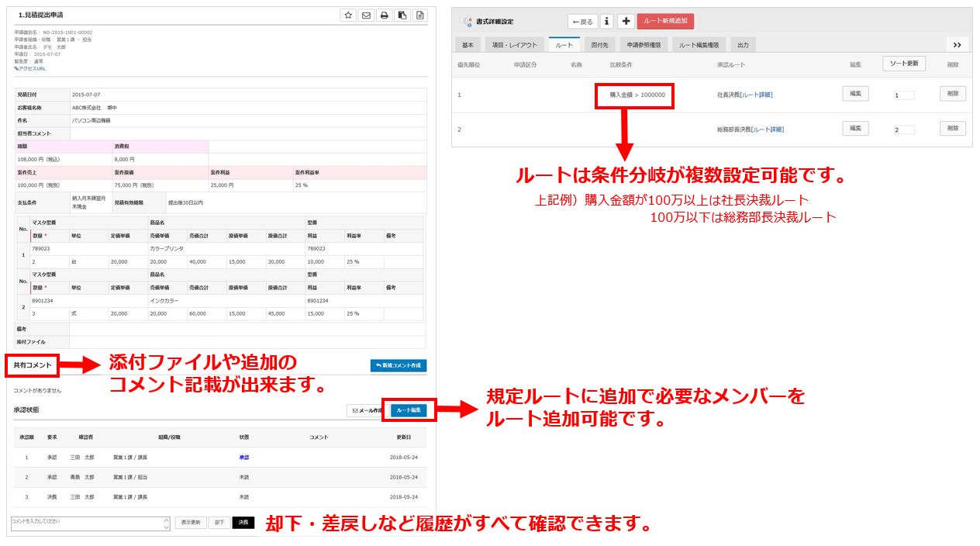This screenshot has height=546, width=980.
Task: Click the plus add icon button
Action: (626, 22)
